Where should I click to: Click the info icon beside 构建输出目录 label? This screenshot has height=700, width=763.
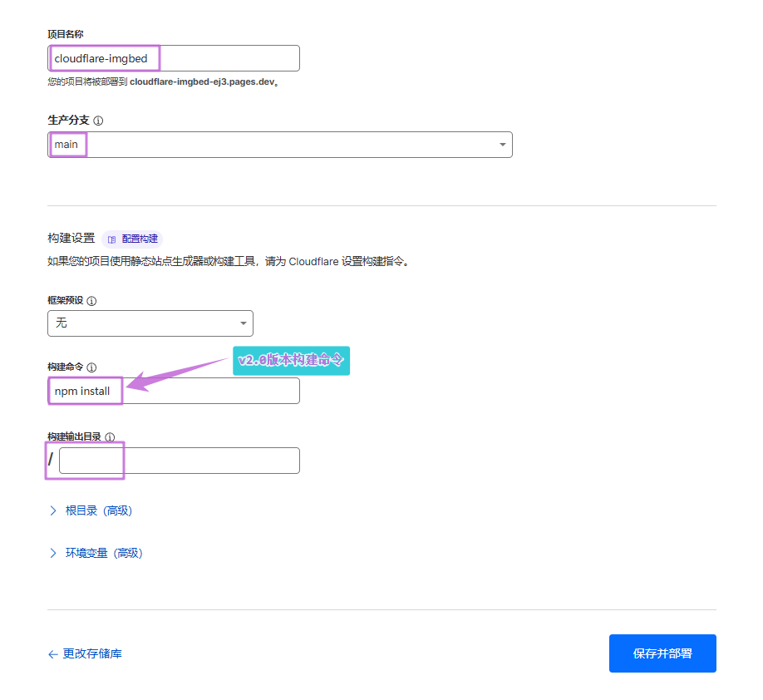click(109, 436)
